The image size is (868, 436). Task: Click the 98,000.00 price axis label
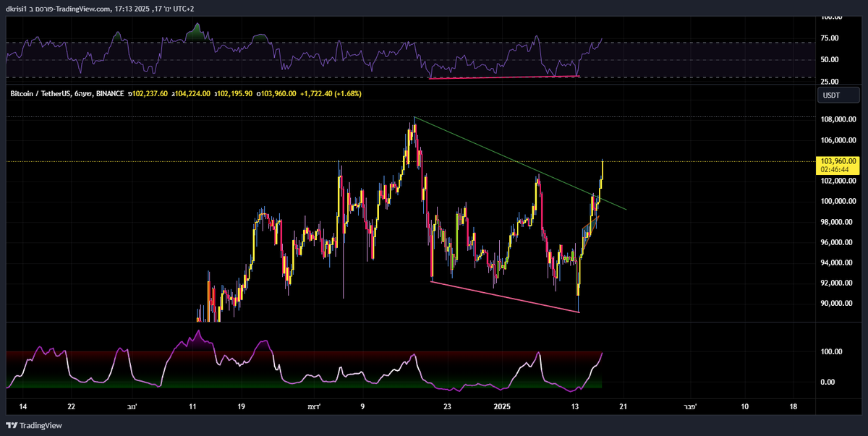838,222
